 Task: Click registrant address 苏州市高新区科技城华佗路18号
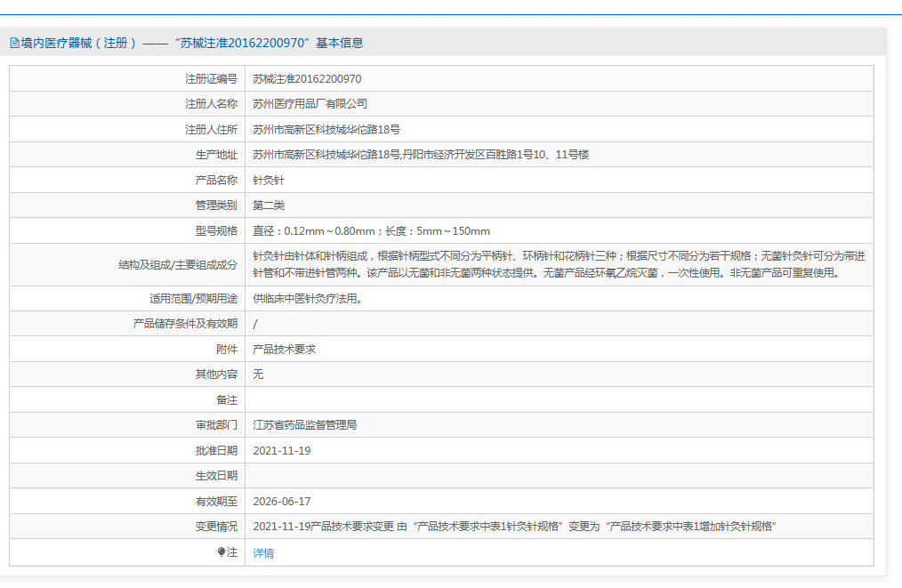326,130
